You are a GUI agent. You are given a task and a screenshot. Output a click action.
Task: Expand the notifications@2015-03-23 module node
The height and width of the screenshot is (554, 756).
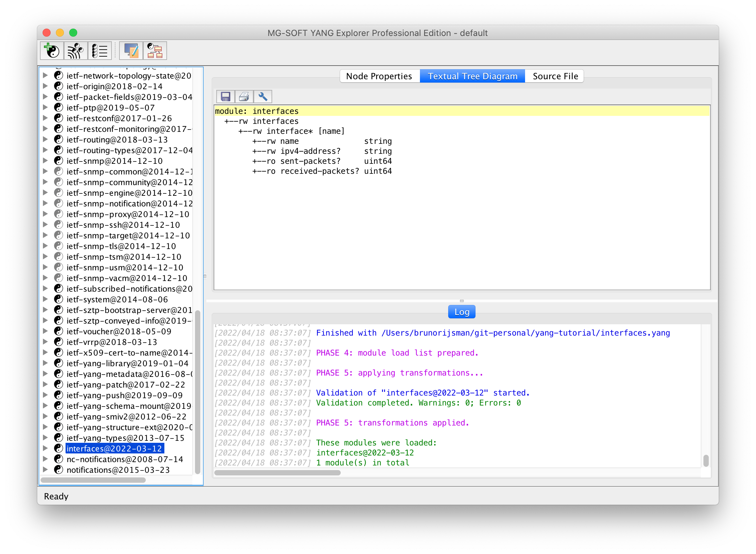[x=45, y=470]
